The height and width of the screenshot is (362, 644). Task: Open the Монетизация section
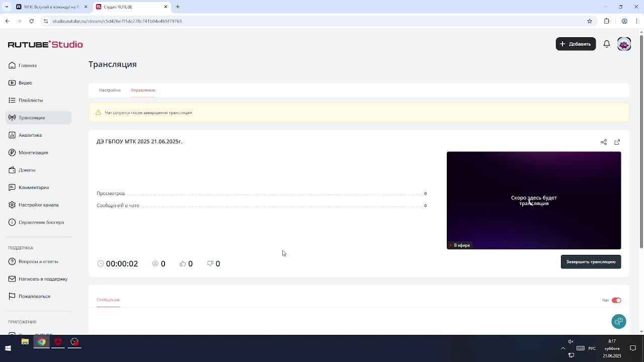(33, 152)
